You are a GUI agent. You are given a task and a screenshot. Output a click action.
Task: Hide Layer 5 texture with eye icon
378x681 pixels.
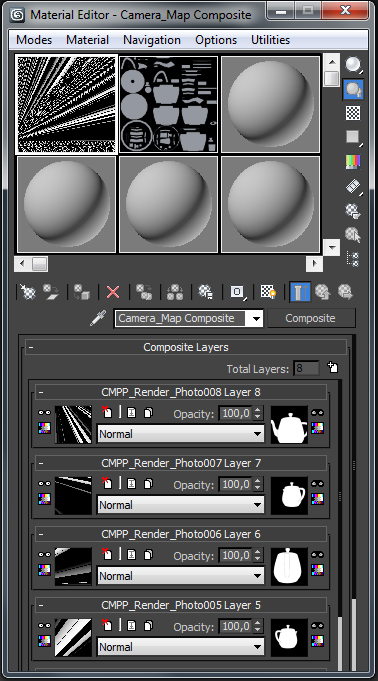[44, 625]
